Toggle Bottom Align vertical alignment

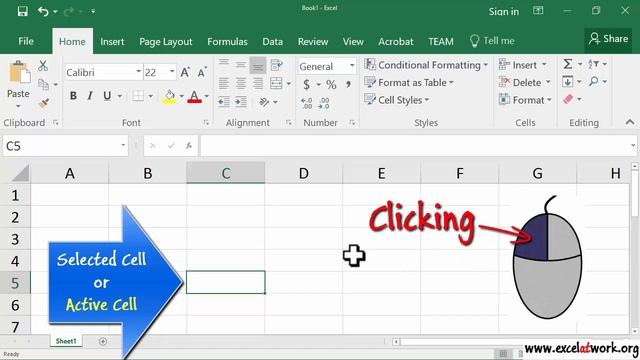tap(258, 65)
